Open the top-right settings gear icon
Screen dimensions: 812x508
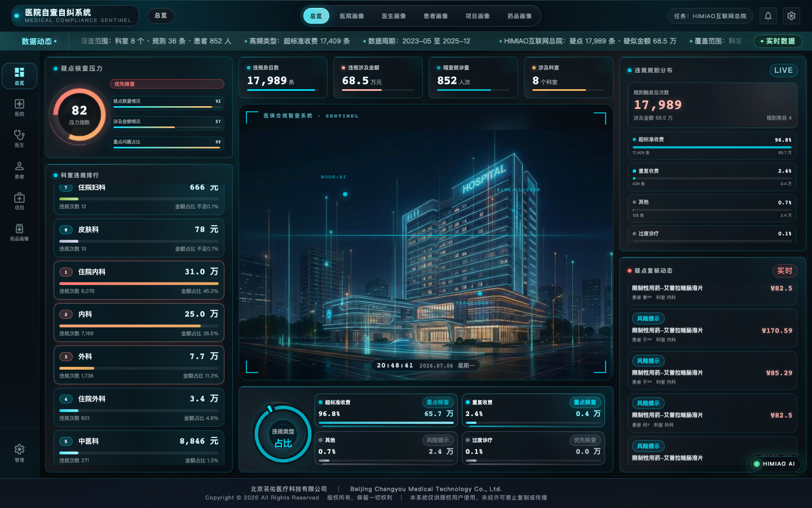coord(791,16)
